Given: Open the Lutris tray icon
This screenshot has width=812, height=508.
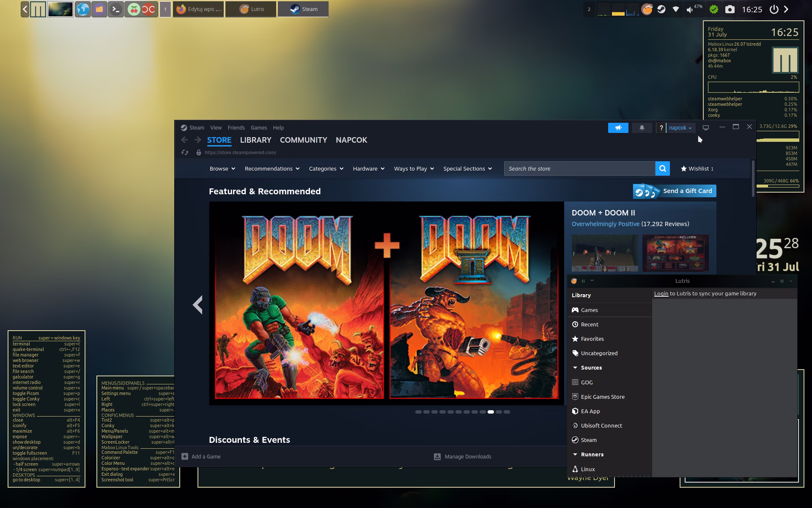Looking at the screenshot, I should coord(647,9).
